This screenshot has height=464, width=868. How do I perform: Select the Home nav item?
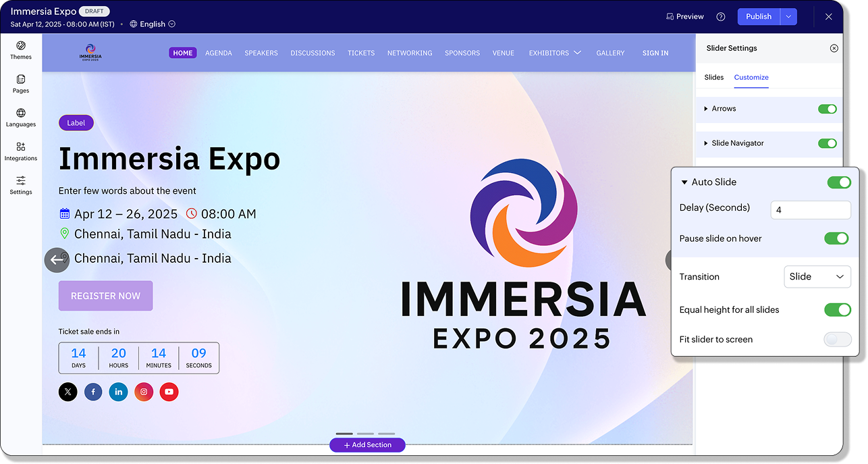[x=183, y=53]
